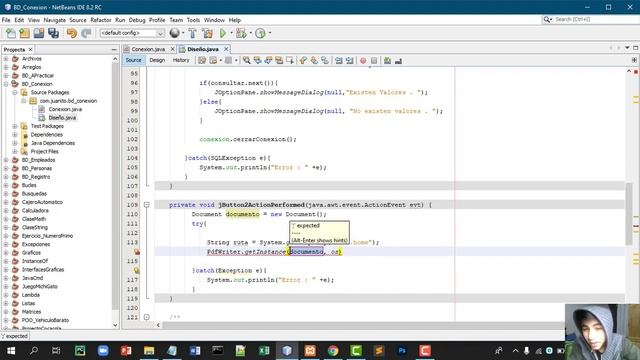Click the red Start Macro Recording icon
640x360 pixels.
click(x=363, y=60)
